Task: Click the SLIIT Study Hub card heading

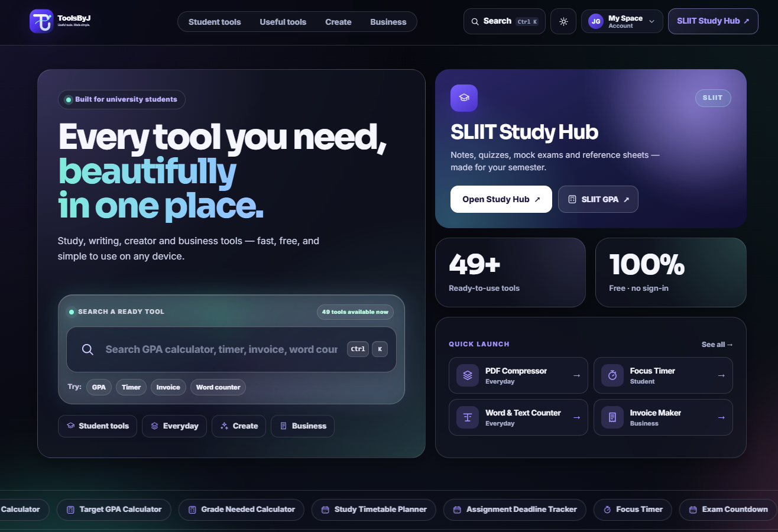Action: point(524,132)
